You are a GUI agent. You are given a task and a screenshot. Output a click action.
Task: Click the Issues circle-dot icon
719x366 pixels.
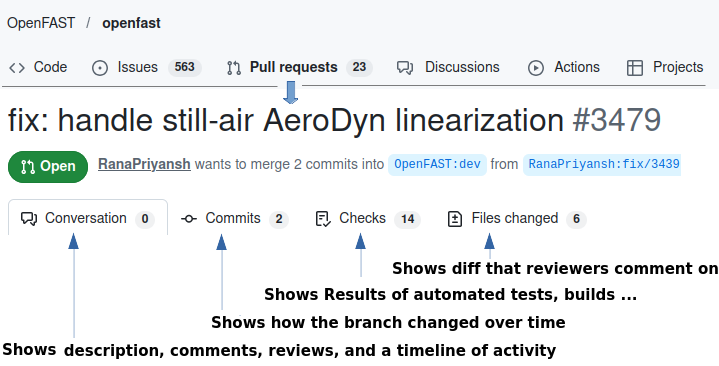(100, 68)
